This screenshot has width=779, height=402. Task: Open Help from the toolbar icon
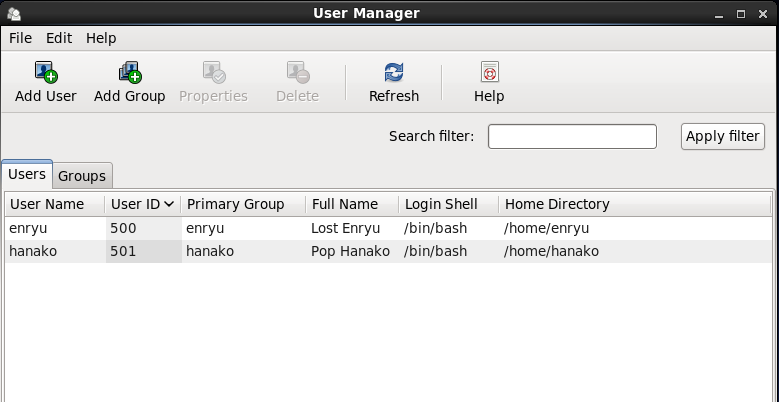point(489,72)
